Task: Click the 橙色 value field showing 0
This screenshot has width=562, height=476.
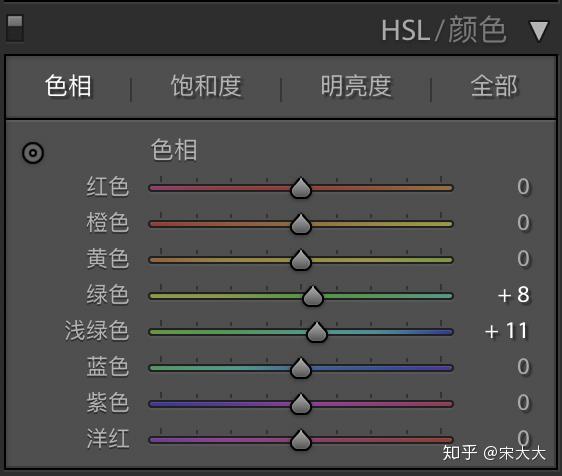Action: (x=523, y=223)
